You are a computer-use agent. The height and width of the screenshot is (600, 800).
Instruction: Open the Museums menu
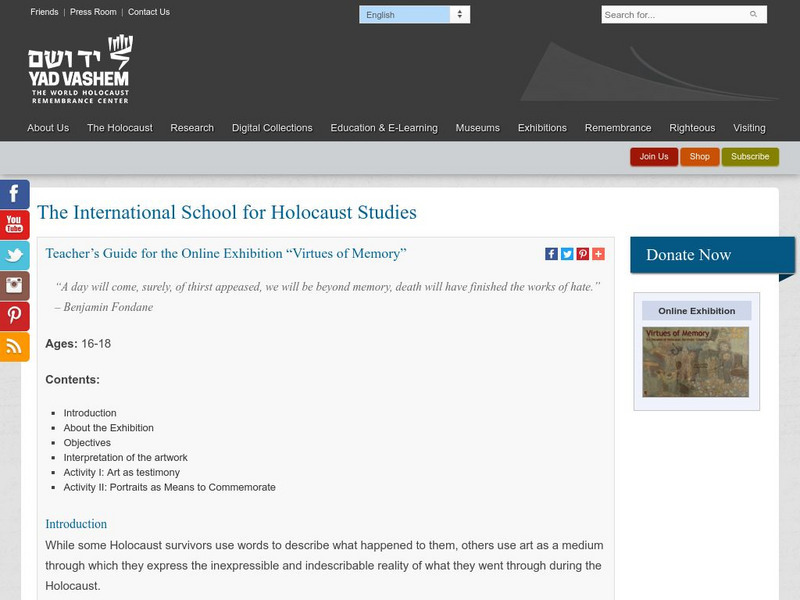(x=478, y=128)
